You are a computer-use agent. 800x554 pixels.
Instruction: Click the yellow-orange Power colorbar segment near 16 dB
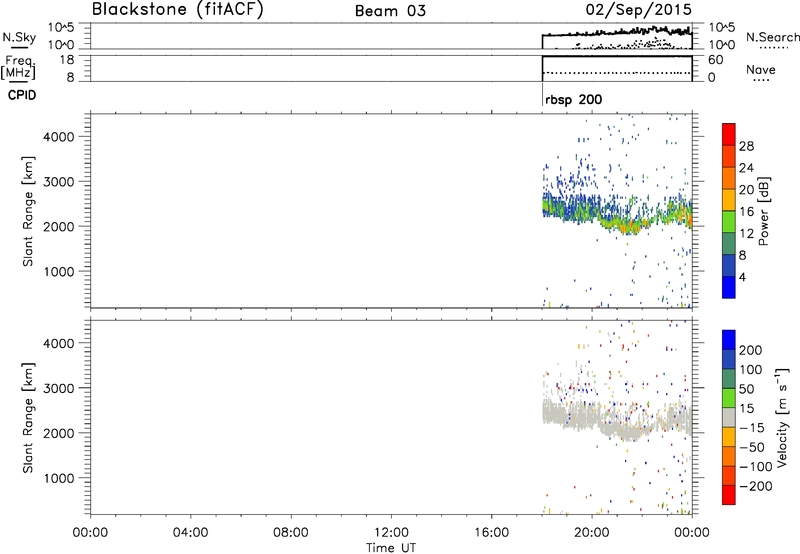(x=729, y=199)
